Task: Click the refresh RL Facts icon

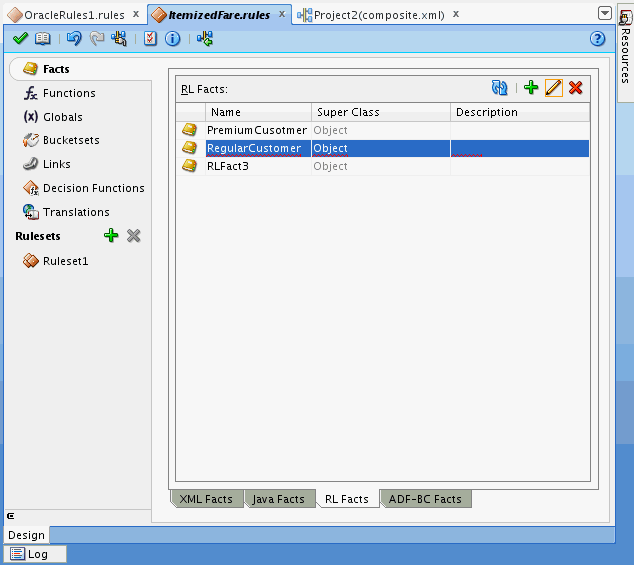Action: 500,88
